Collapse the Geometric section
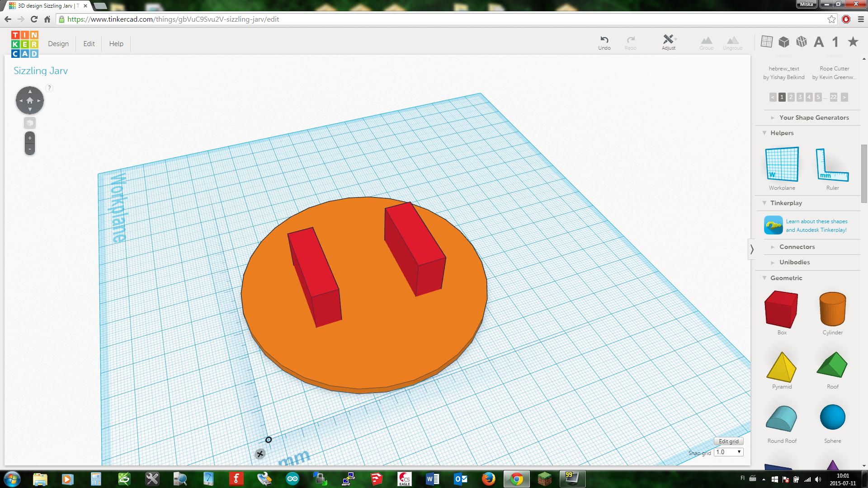Image resolution: width=868 pixels, height=488 pixels. tap(786, 278)
